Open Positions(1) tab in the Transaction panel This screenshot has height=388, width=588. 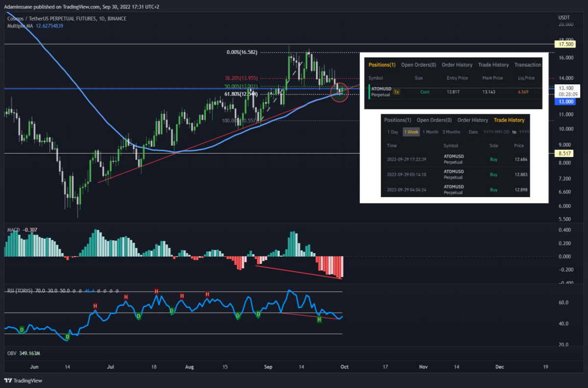tap(382, 65)
